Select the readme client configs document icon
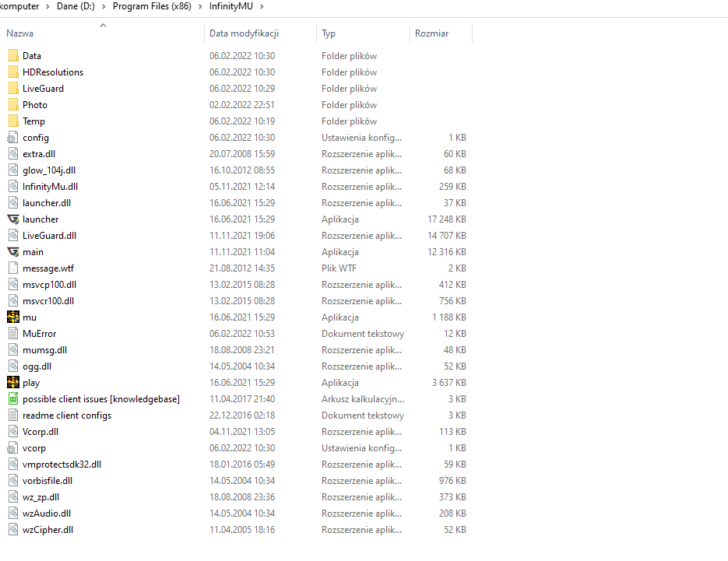The image size is (728, 561). click(13, 415)
